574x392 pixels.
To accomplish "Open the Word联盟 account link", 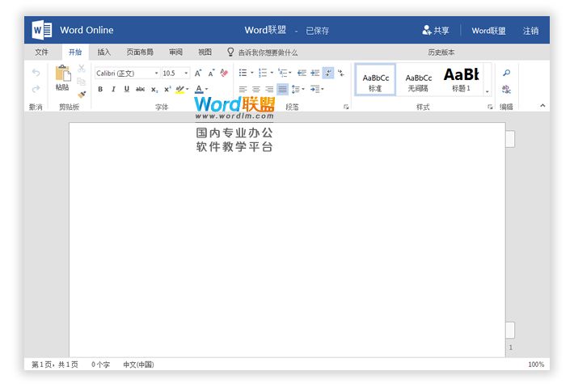I will click(x=488, y=31).
